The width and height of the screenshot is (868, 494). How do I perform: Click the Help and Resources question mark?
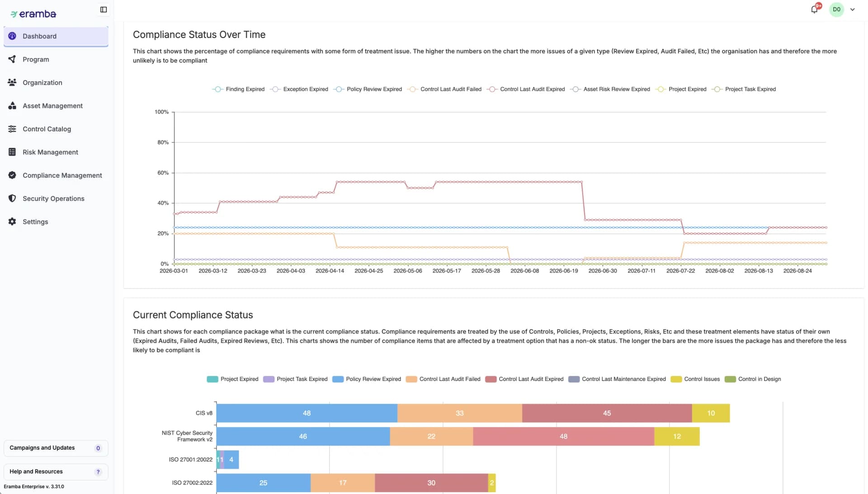point(98,472)
